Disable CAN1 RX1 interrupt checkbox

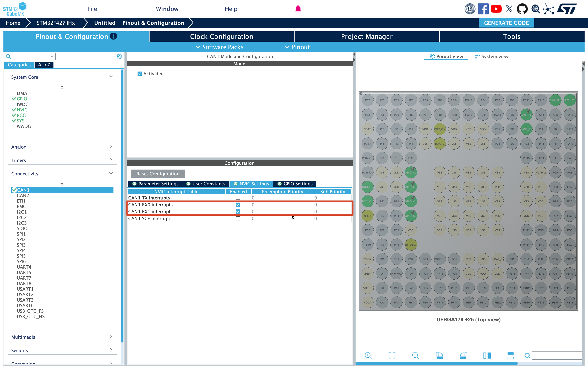(238, 211)
